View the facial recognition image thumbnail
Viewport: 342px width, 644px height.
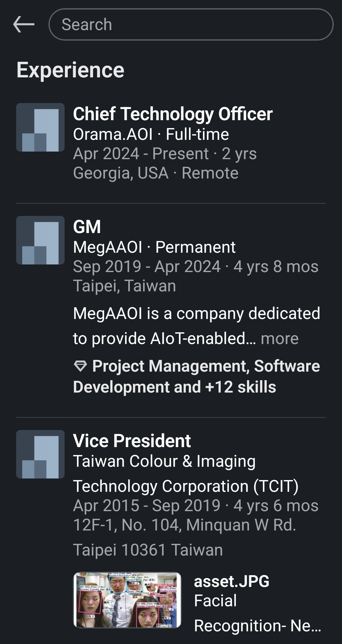point(128,599)
